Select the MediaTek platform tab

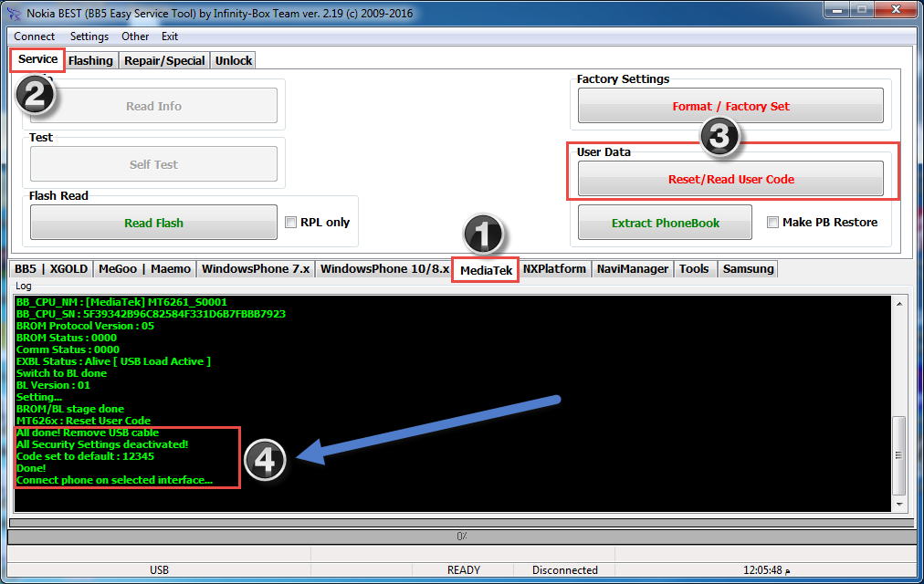486,270
